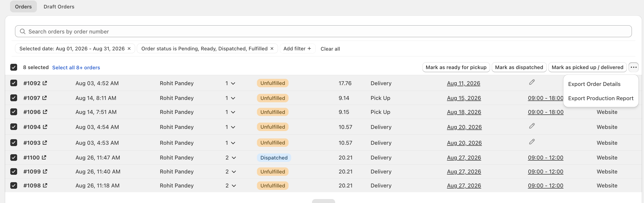
Task: Edit time slot pencil for order #1094
Action: pos(532,126)
